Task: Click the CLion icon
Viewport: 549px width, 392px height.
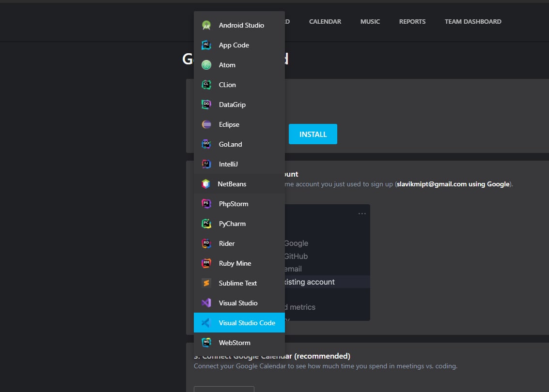Action: 206,85
